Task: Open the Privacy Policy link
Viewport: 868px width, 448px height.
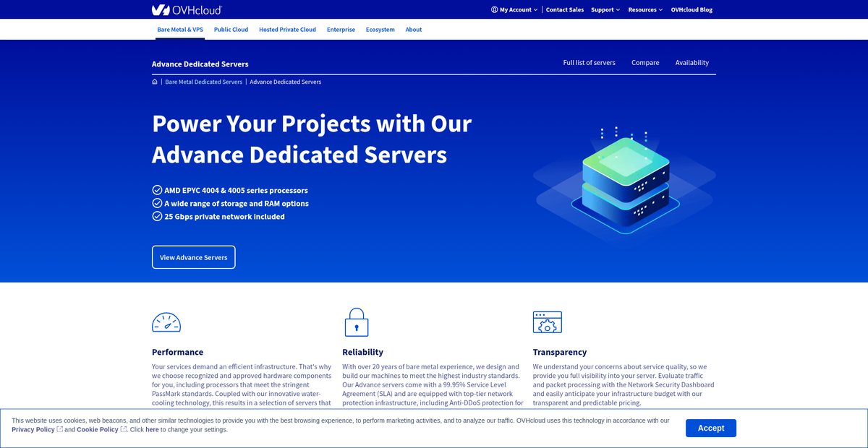Action: (33, 429)
